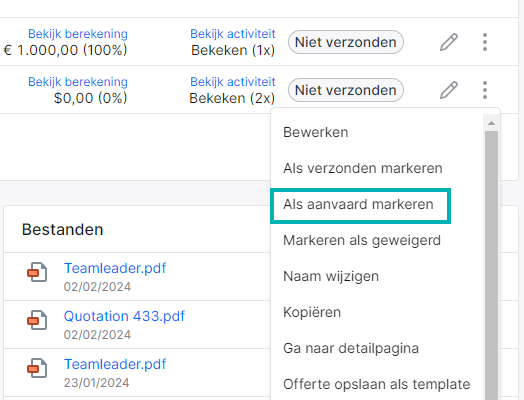Choose Ga naar detailpagina option

click(x=351, y=348)
